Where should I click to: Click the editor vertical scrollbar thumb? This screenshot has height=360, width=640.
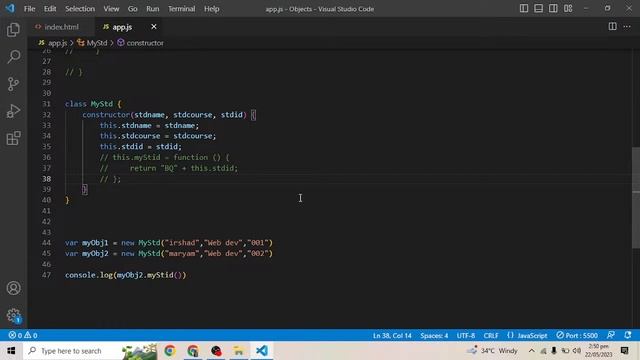tap(636, 198)
